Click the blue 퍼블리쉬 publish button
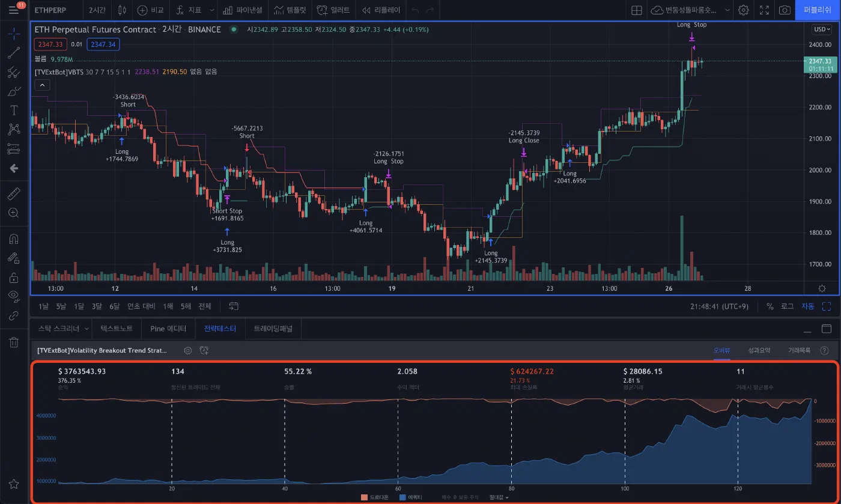The height and width of the screenshot is (504, 841). [818, 10]
